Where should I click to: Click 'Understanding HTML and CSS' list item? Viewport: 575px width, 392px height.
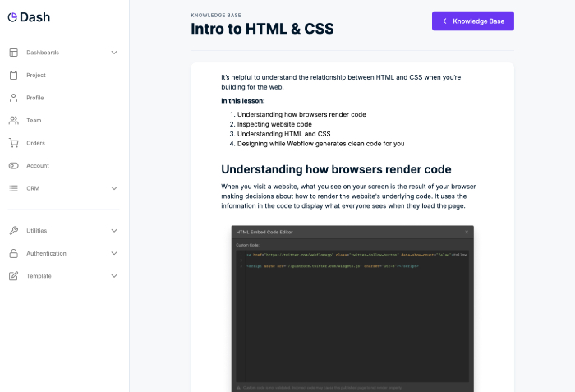pos(284,134)
